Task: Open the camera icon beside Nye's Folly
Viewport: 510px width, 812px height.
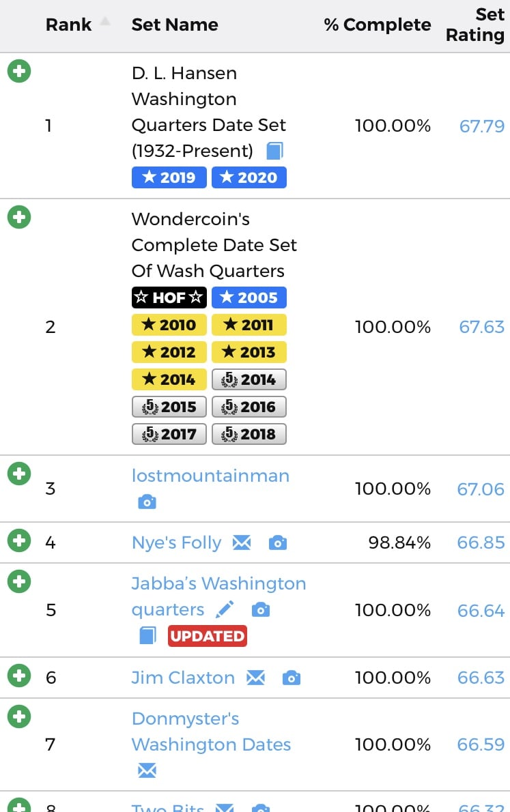Action: 277,542
